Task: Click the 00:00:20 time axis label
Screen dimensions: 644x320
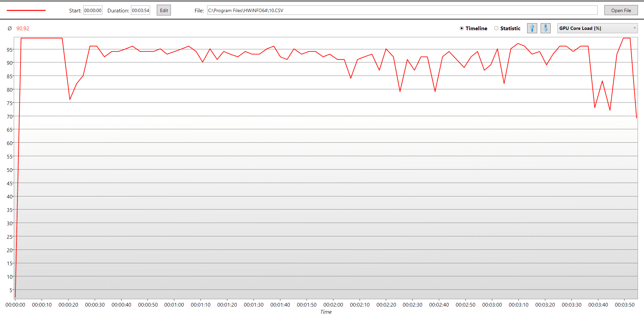Action: pos(68,305)
